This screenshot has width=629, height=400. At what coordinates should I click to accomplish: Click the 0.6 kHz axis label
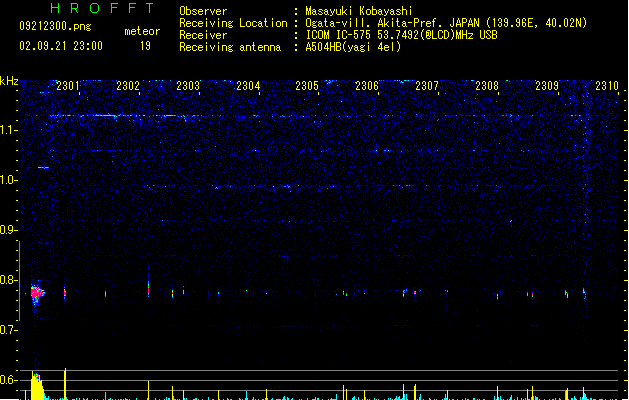coord(9,380)
